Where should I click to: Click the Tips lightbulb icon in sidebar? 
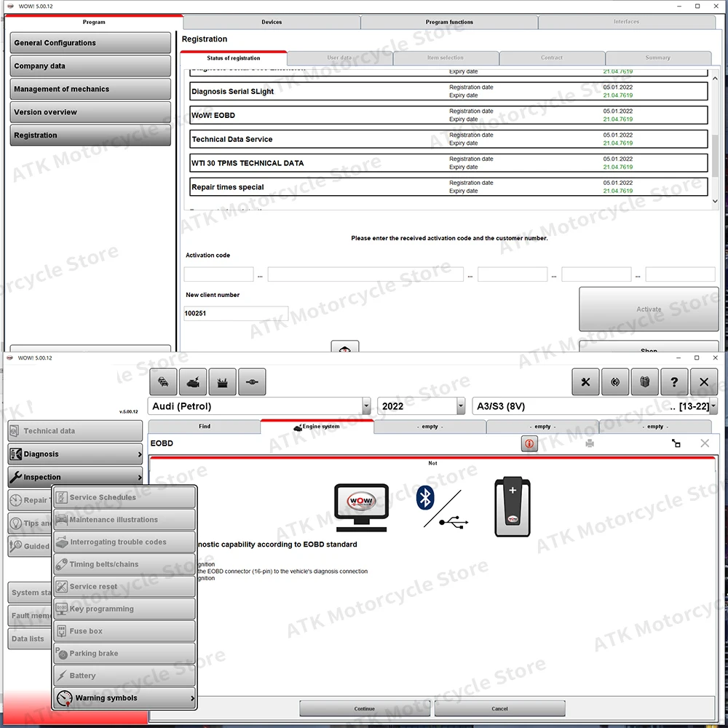(x=16, y=523)
